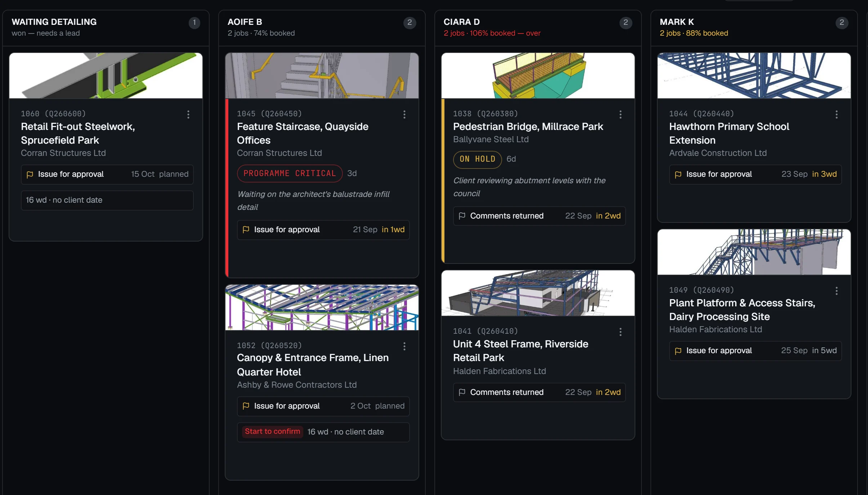Open the three-dot menu on Plant Platform card
Image resolution: width=868 pixels, height=495 pixels.
coord(836,291)
